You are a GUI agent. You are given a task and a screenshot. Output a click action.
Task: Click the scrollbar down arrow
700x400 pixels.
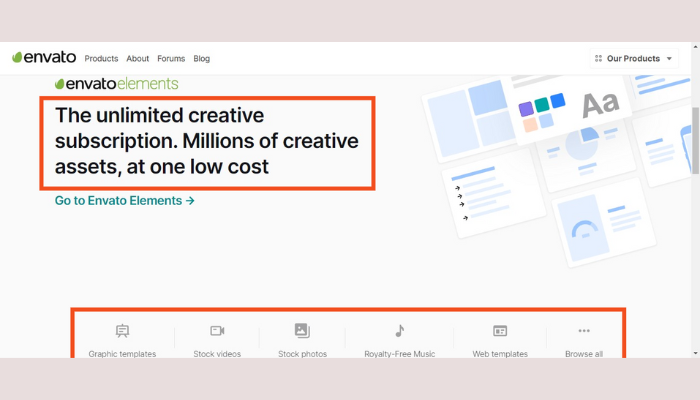coord(696,353)
